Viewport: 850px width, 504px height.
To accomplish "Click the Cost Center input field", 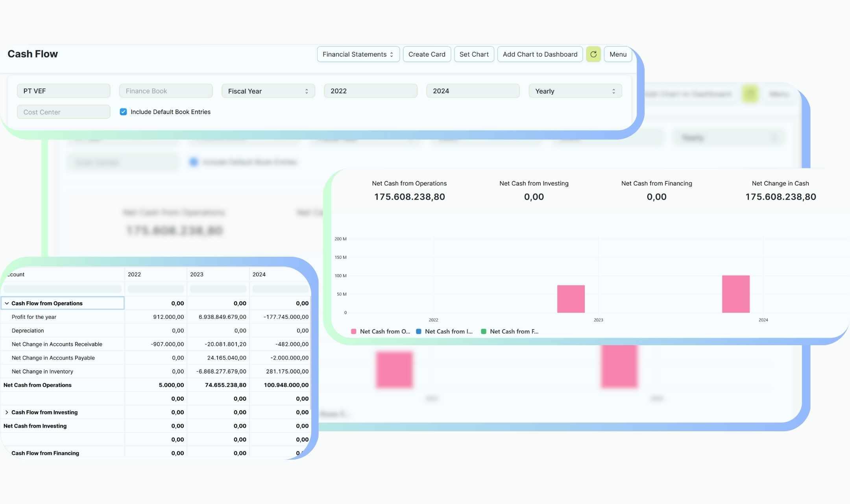I will (63, 112).
